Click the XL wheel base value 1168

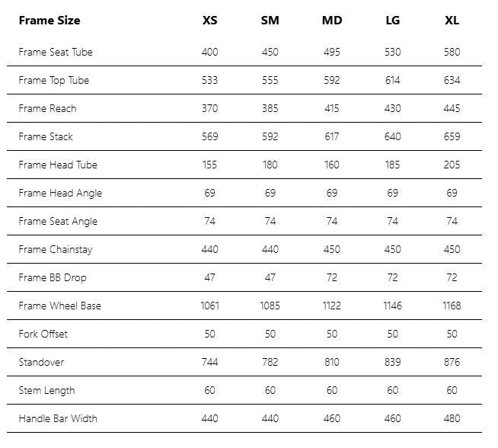[452, 306]
